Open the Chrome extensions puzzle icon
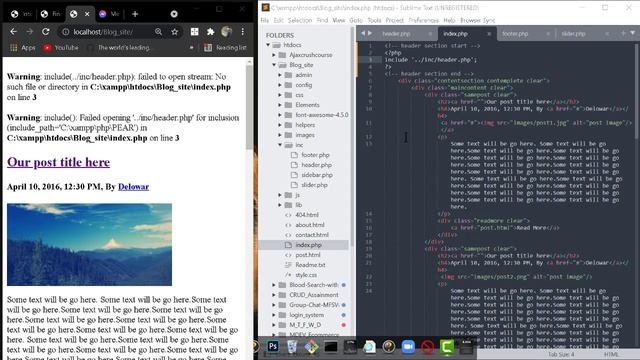 click(211, 32)
